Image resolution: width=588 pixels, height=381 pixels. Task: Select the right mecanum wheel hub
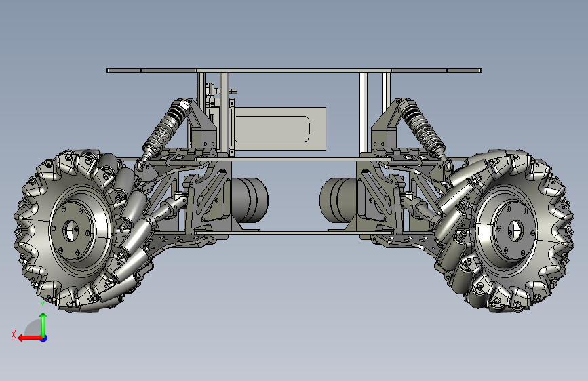515,230
